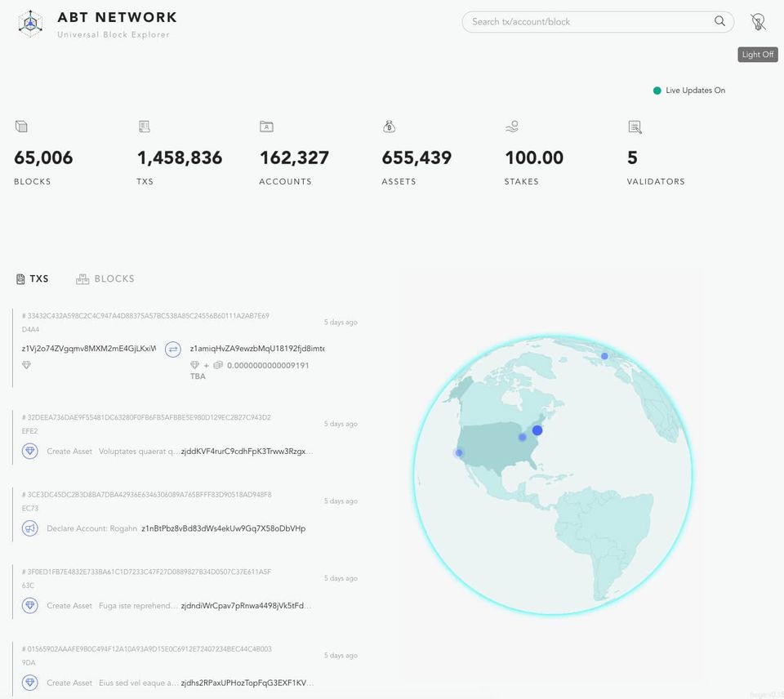Click the megaphone Declare Account icon
The height and width of the screenshot is (699, 784).
point(30,528)
